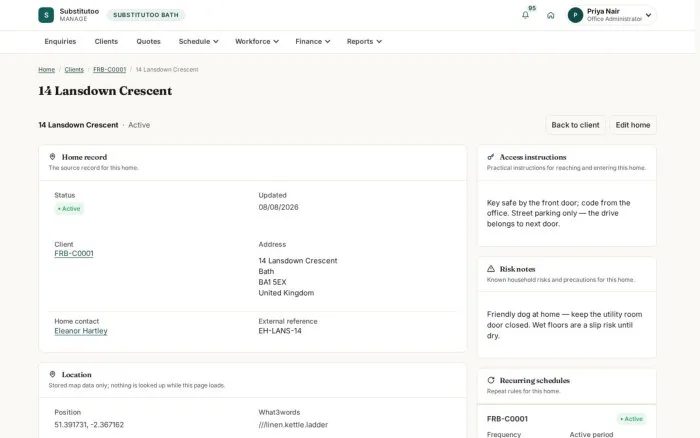
Task: Click the 14 Lansdown Crescent breadcrumb text
Action: 167,70
